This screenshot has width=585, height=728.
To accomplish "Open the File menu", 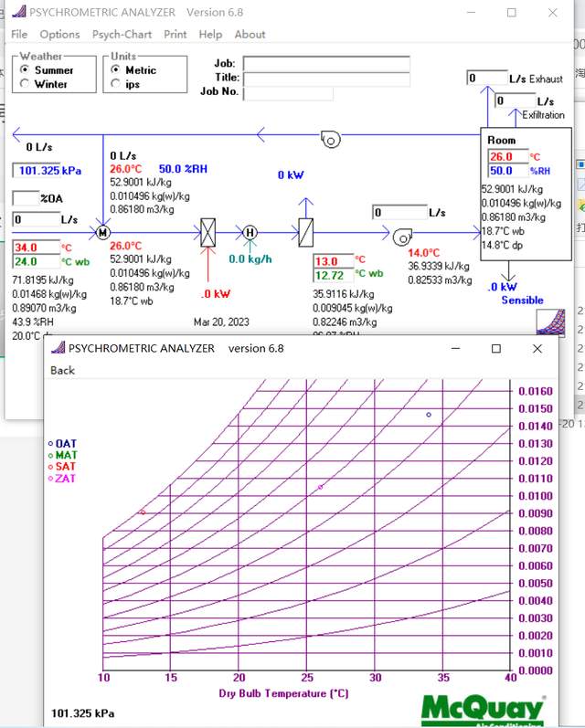I will (19, 35).
